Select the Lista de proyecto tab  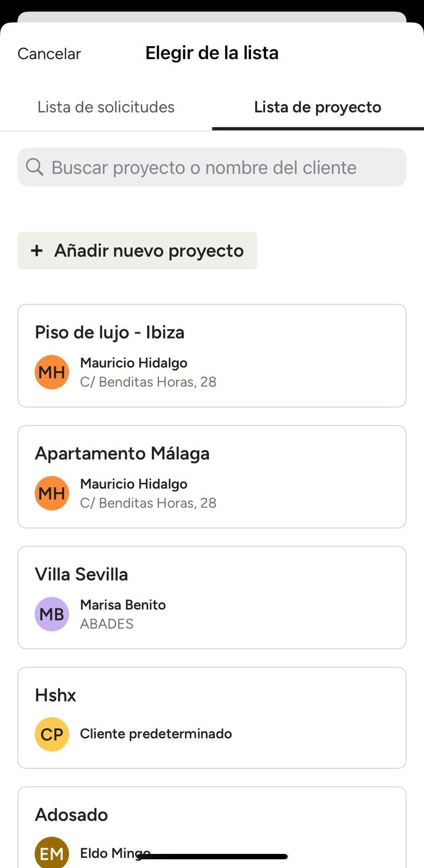317,107
